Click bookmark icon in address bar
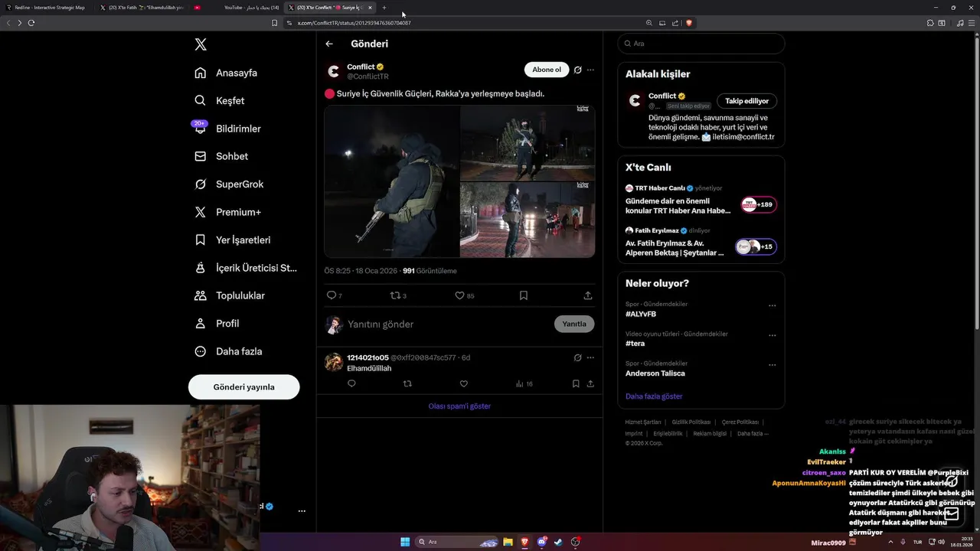 pos(274,23)
